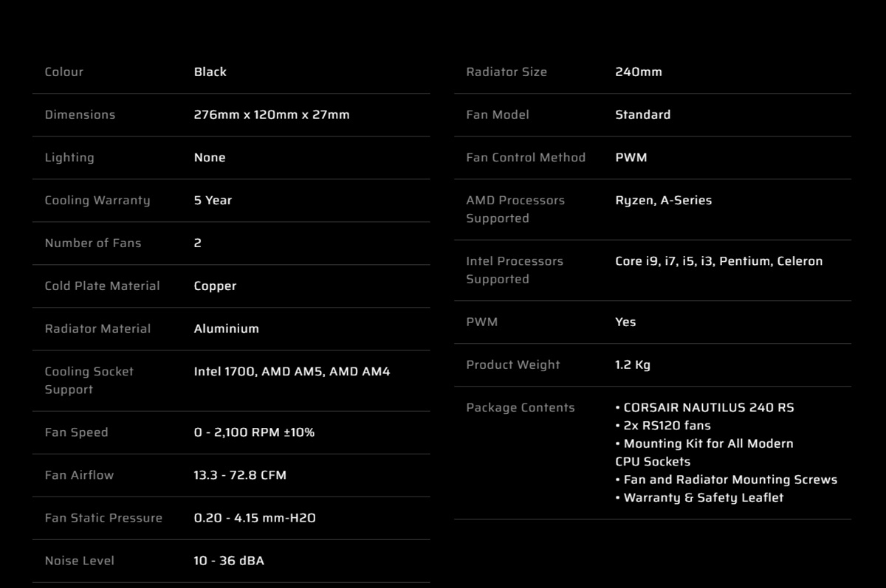
Task: Select the Lighting value None
Action: coord(210,157)
